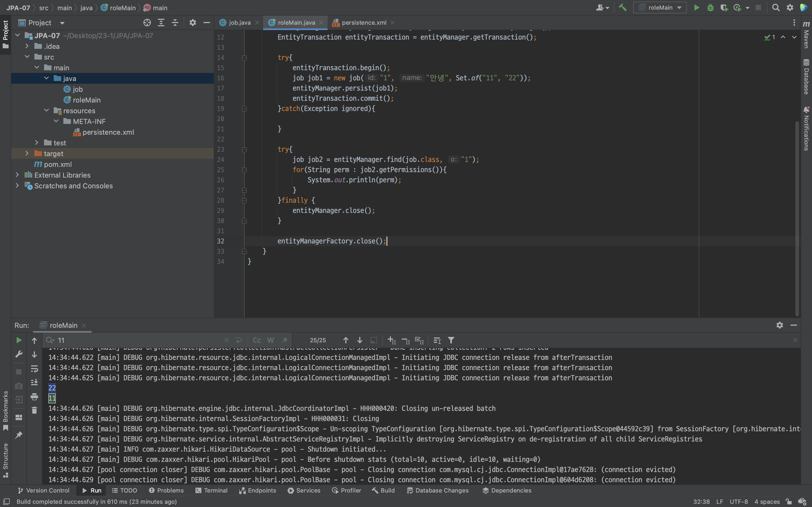Click the console filter funnel icon

451,340
